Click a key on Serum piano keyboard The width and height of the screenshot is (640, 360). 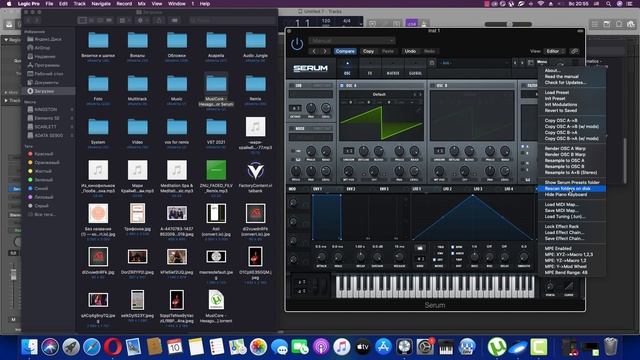435,286
